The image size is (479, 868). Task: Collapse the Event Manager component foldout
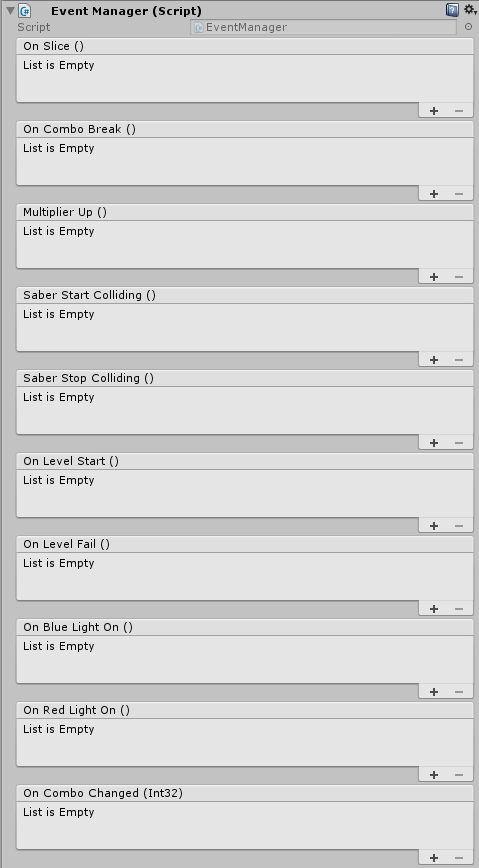[10, 11]
